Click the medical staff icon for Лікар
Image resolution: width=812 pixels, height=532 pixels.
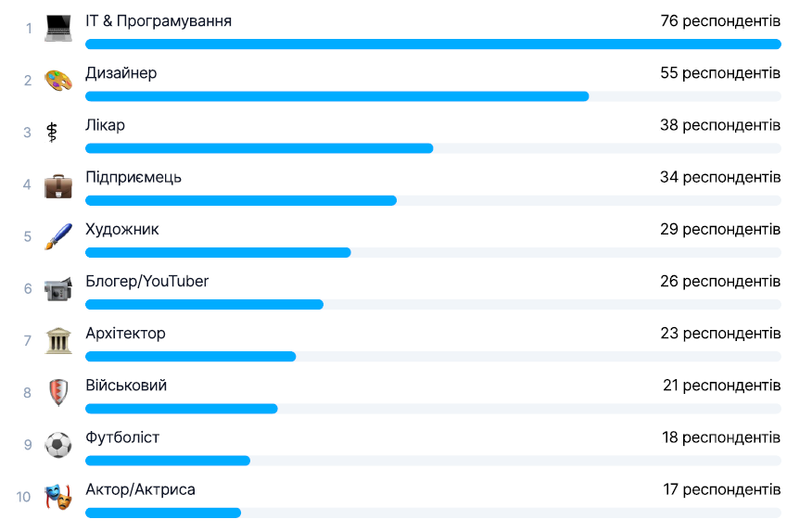[x=52, y=133]
